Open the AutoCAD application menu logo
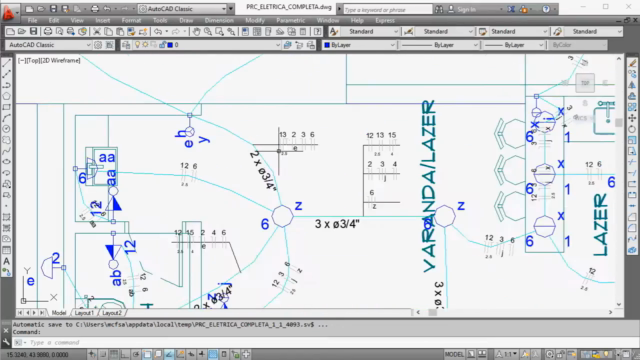 pyautogui.click(x=9, y=12)
